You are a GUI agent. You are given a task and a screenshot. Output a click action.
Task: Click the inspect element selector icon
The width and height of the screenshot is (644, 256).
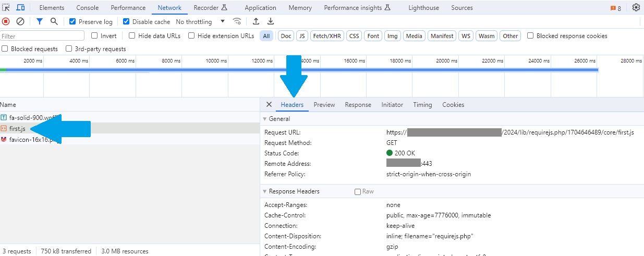[x=6, y=8]
